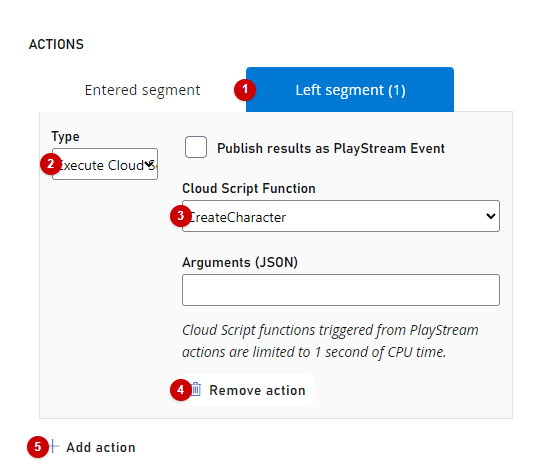The width and height of the screenshot is (540, 470).
Task: Click the red numbered badge 1
Action: pyautogui.click(x=245, y=90)
